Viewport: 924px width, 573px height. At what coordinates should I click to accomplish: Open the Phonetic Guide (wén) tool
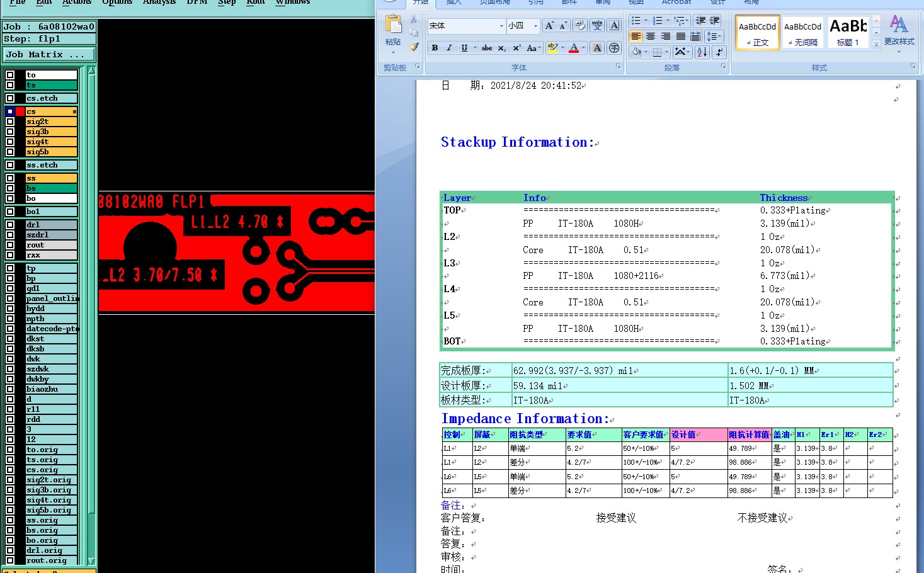click(597, 26)
